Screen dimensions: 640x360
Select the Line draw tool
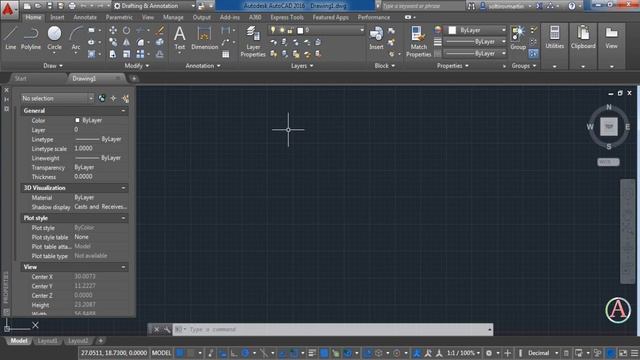(11, 38)
